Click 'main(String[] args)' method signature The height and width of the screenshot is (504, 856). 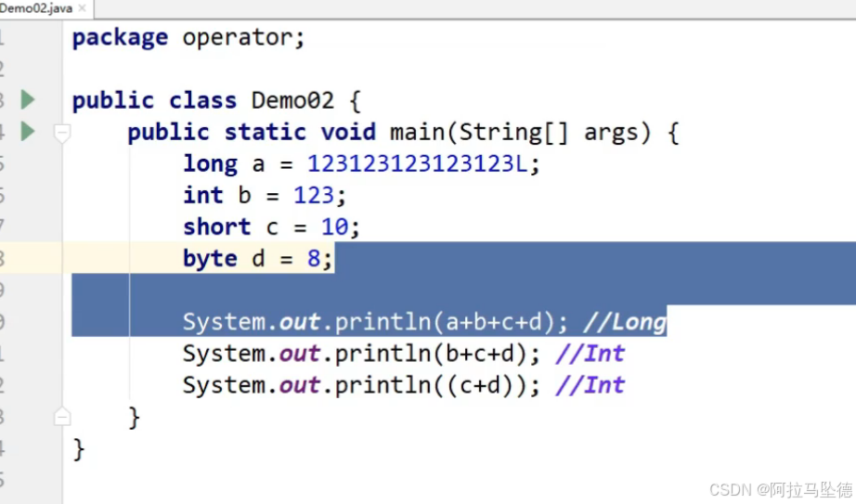pos(520,133)
